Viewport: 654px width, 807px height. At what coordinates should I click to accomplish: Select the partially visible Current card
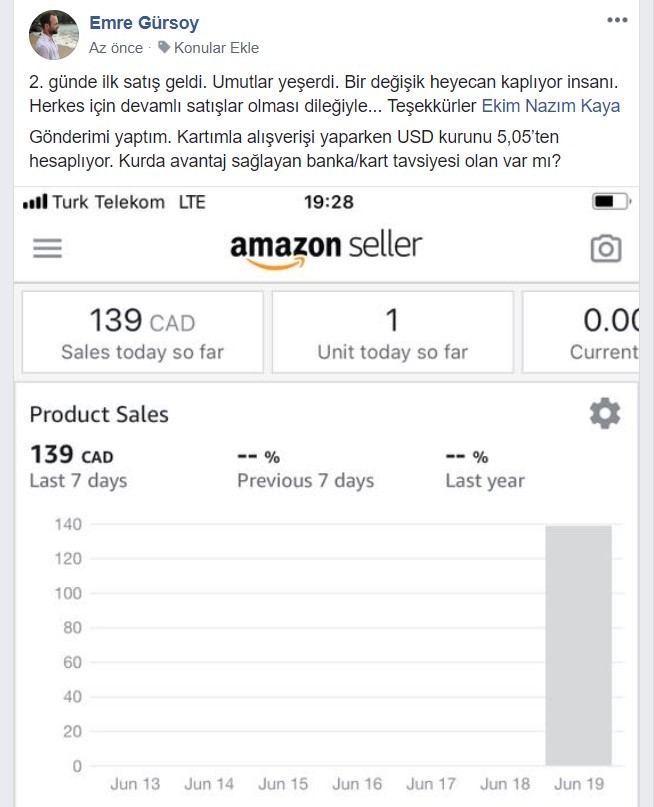[581, 332]
